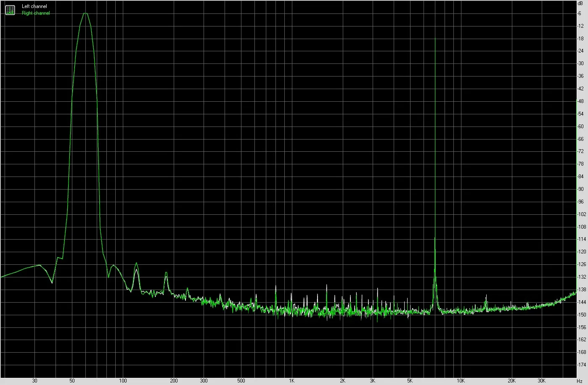This screenshot has width=588, height=385.
Task: Click the 1K frequency axis label
Action: pos(291,381)
